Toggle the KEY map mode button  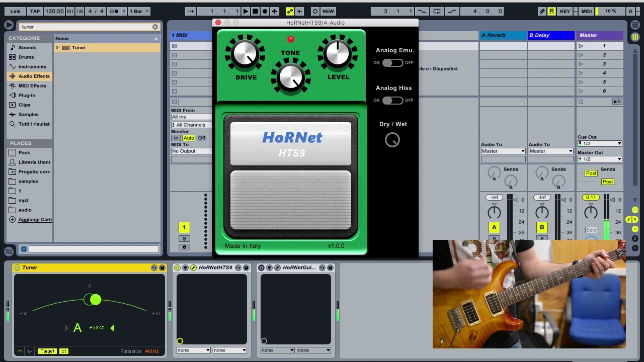[565, 11]
